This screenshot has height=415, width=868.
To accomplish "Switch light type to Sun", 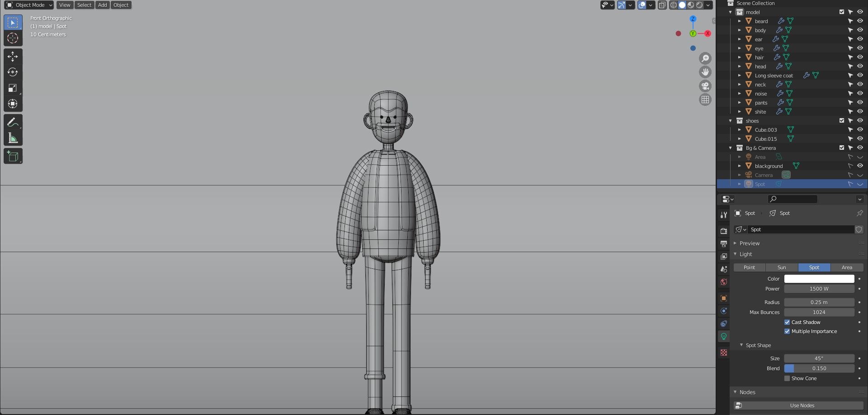I will pos(782,267).
